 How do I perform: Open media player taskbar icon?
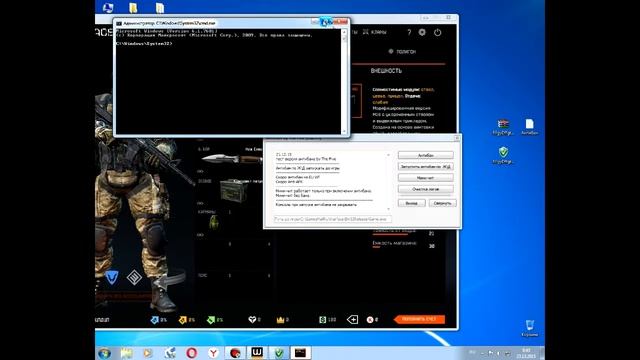[148, 353]
